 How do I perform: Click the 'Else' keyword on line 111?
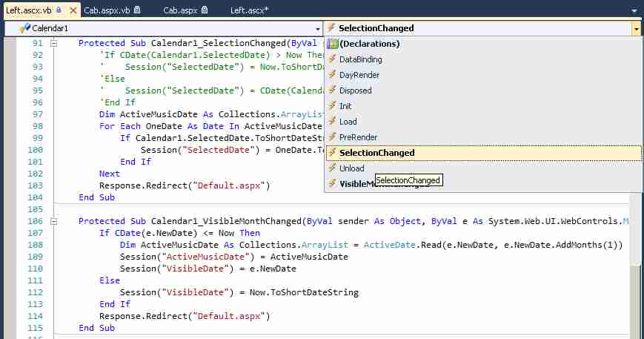(x=110, y=280)
